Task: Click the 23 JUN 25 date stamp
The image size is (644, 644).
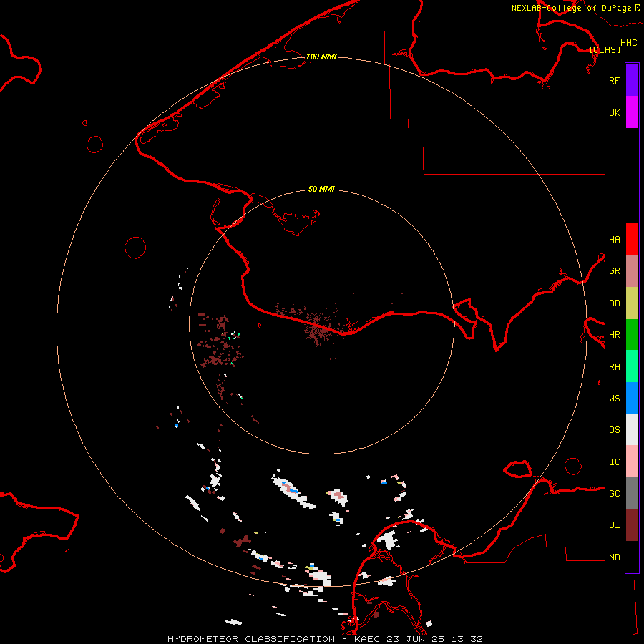Action: point(416,639)
